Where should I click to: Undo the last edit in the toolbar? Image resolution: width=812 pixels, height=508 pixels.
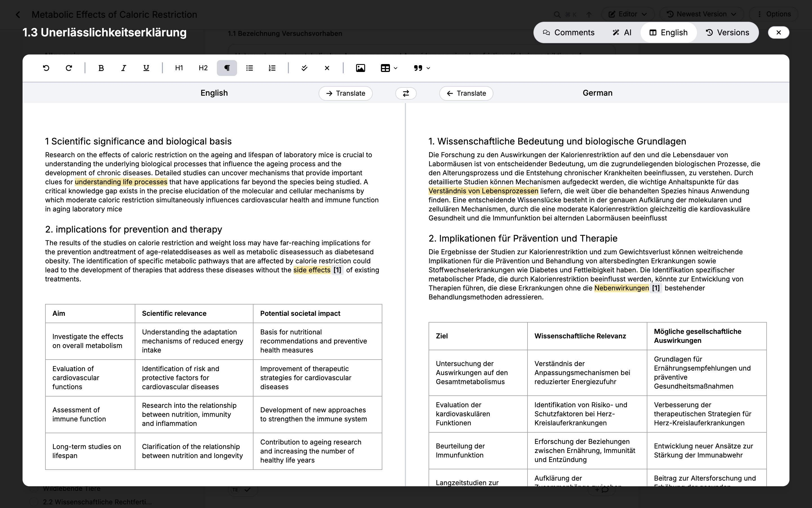(46, 68)
